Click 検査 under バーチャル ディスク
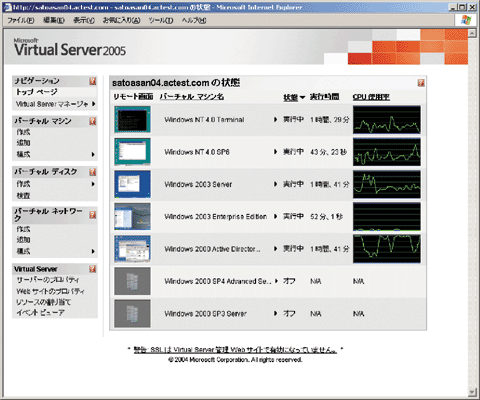Screen dimensions: 480x400 pyautogui.click(x=23, y=195)
